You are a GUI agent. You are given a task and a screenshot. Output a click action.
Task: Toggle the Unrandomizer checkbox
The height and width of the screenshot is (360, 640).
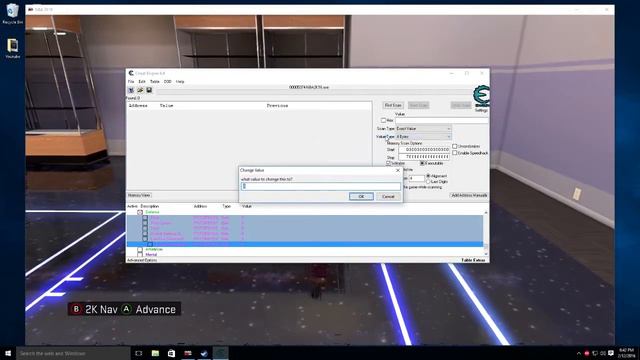click(455, 146)
